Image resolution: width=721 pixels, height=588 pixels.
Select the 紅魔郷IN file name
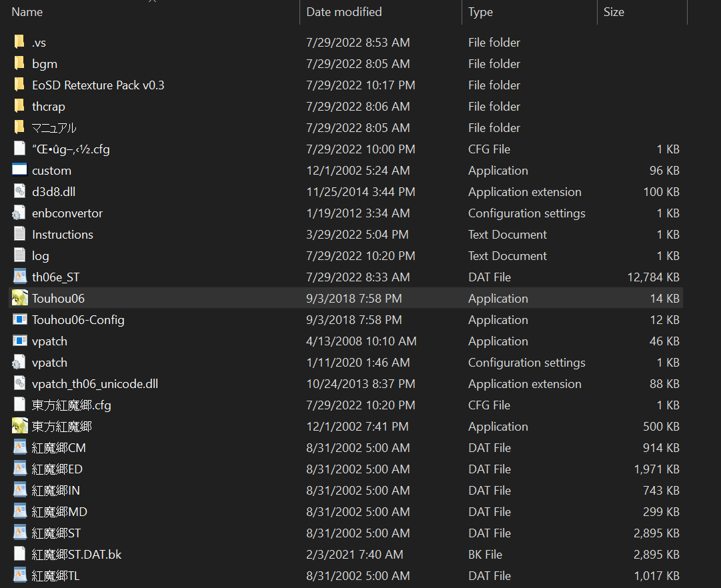tap(55, 491)
